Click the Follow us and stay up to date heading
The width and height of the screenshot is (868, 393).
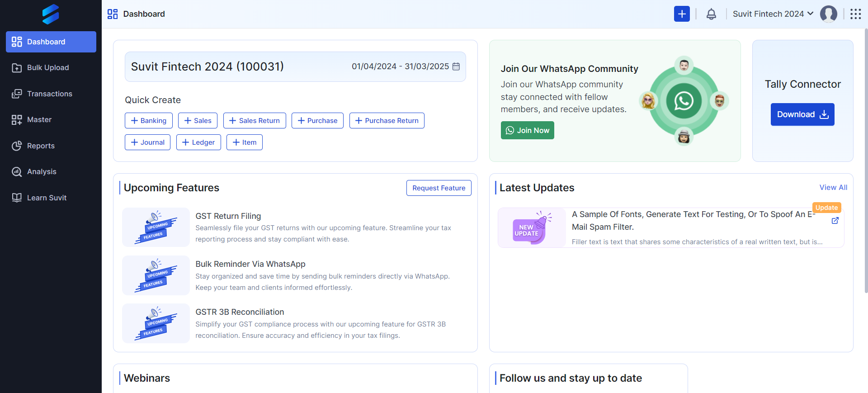coord(571,378)
